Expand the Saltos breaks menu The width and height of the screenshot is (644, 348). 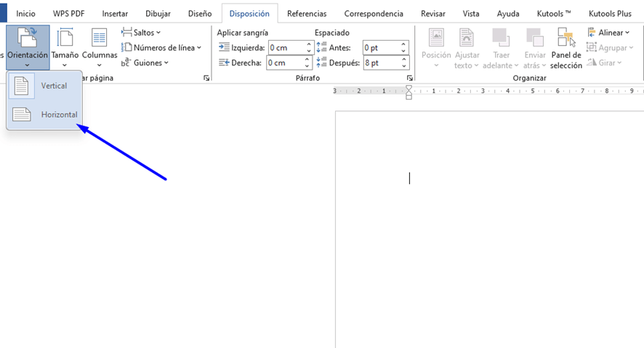tap(141, 33)
